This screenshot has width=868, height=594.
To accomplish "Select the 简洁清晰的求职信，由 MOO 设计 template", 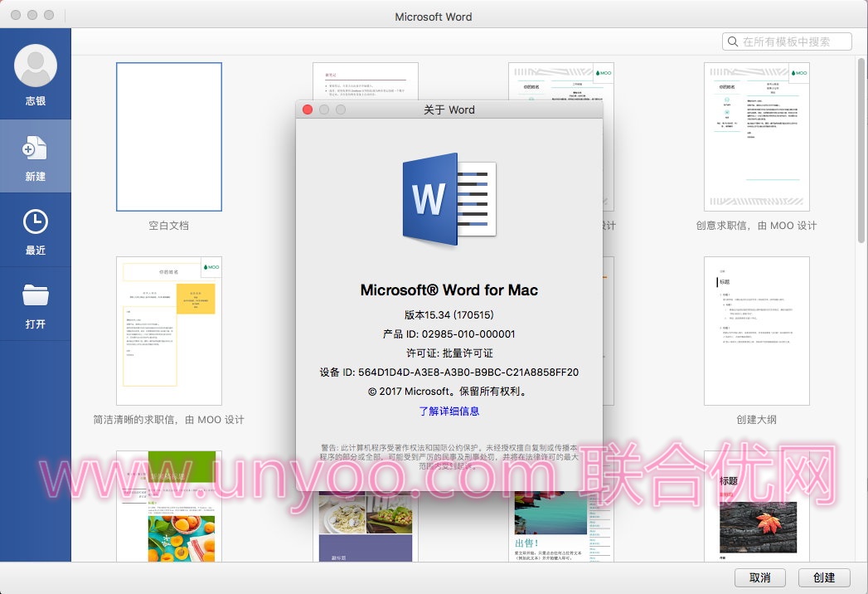I will pos(169,331).
